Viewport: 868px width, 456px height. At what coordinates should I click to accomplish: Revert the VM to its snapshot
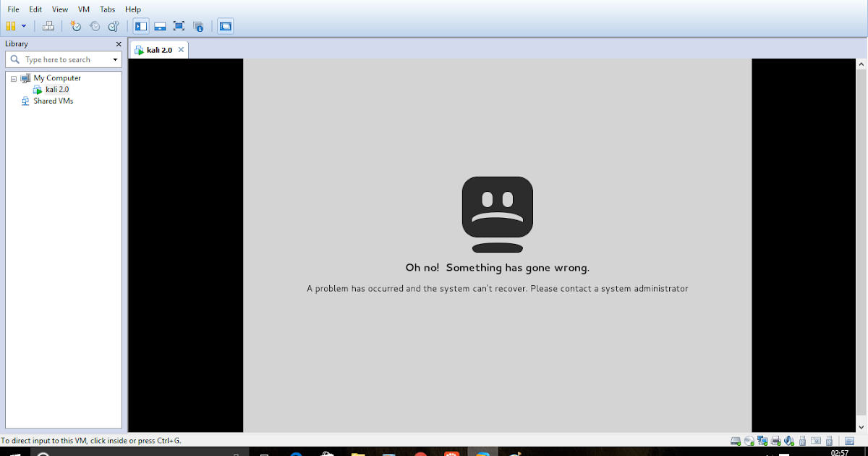(x=94, y=26)
